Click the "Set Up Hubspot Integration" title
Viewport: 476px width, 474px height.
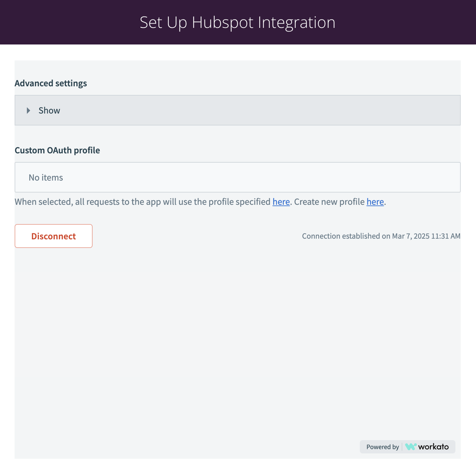[238, 22]
